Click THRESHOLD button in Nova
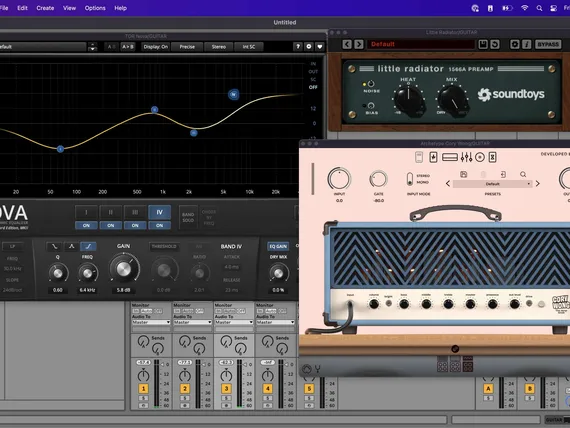 coord(164,247)
